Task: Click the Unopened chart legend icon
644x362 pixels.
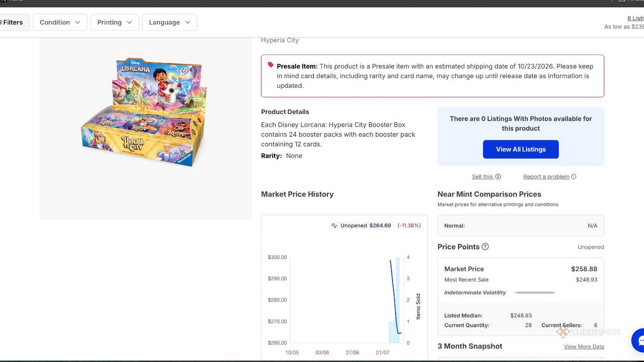Action: (334, 225)
